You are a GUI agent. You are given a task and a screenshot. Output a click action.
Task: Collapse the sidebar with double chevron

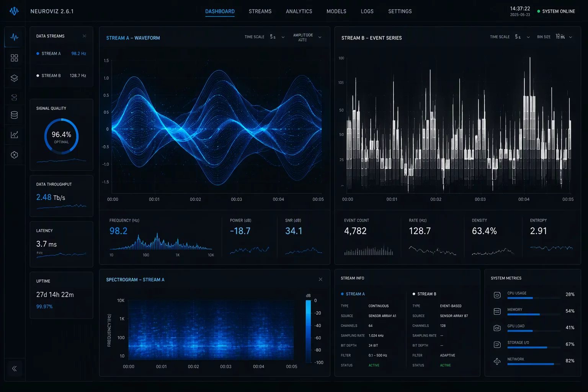(x=15, y=369)
